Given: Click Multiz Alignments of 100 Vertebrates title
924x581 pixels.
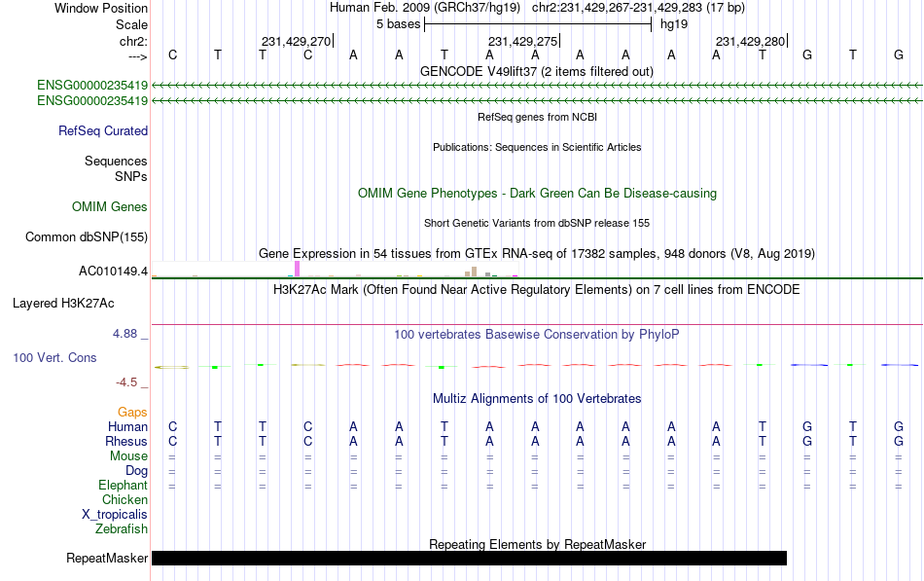Looking at the screenshot, I should (x=537, y=399).
